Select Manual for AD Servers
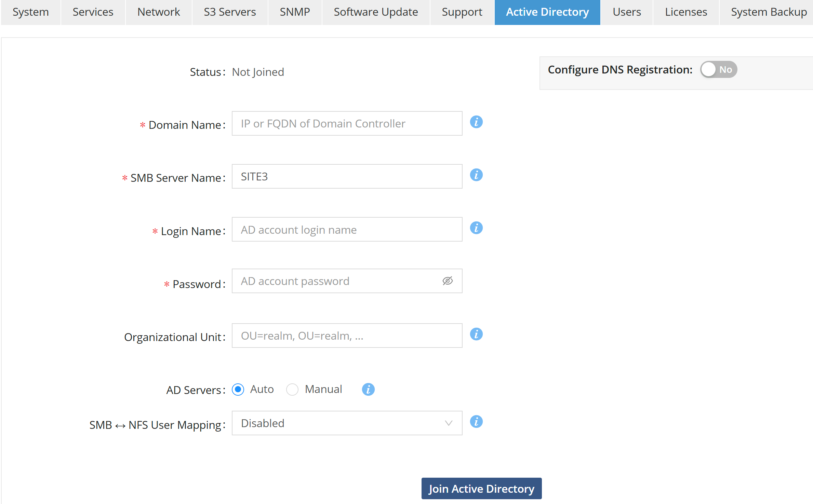This screenshot has height=504, width=813. tap(292, 390)
